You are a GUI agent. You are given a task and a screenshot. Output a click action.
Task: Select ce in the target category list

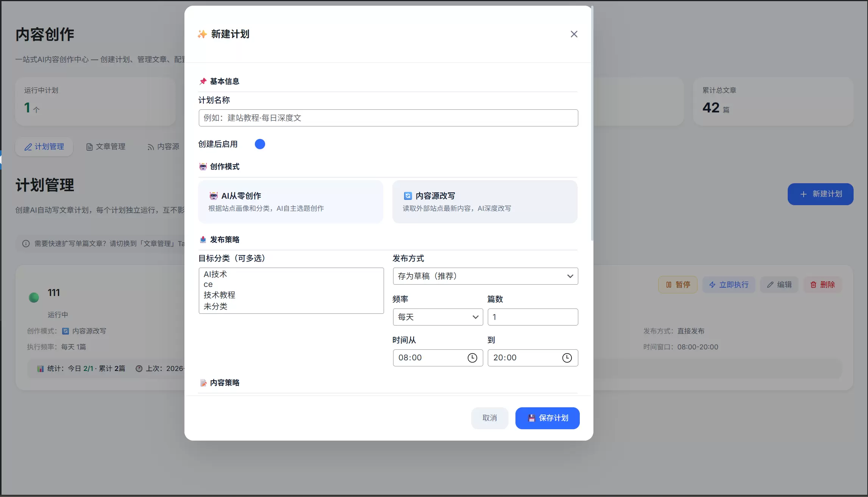pyautogui.click(x=291, y=284)
